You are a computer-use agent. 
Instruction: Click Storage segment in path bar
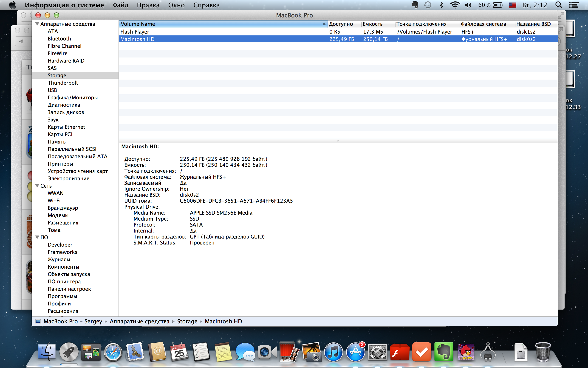pyautogui.click(x=187, y=321)
